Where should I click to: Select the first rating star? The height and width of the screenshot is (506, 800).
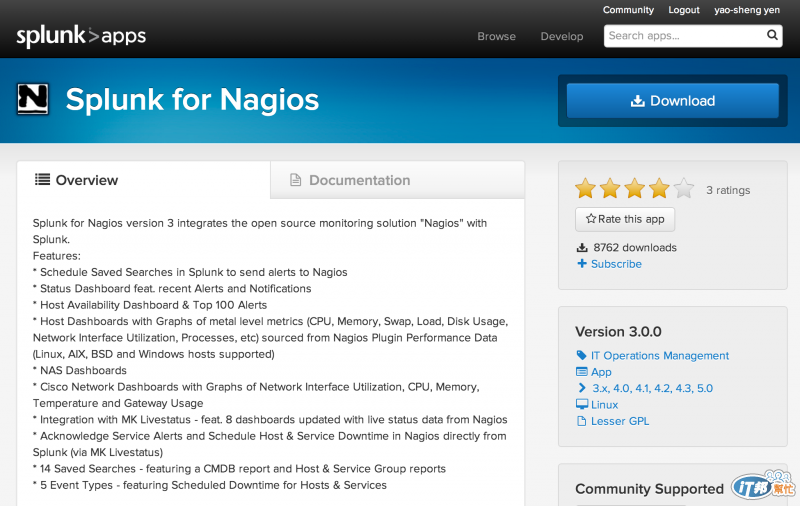tap(585, 188)
